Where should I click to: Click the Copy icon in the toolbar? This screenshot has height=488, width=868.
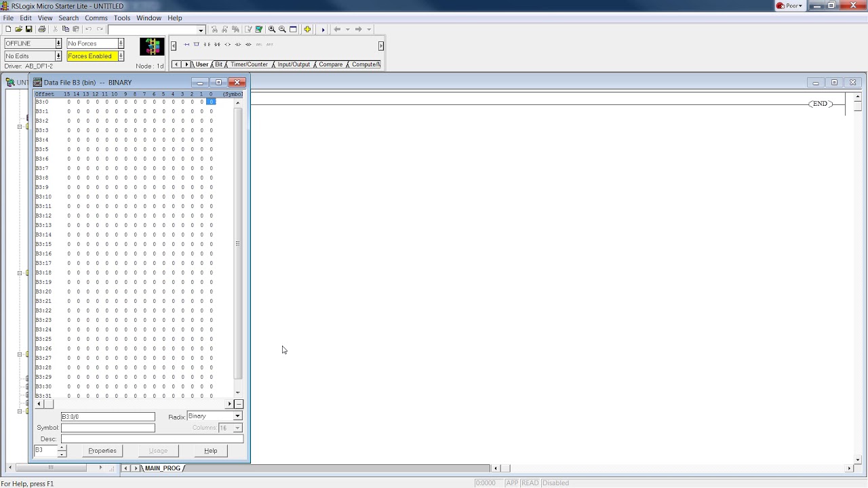[66, 29]
